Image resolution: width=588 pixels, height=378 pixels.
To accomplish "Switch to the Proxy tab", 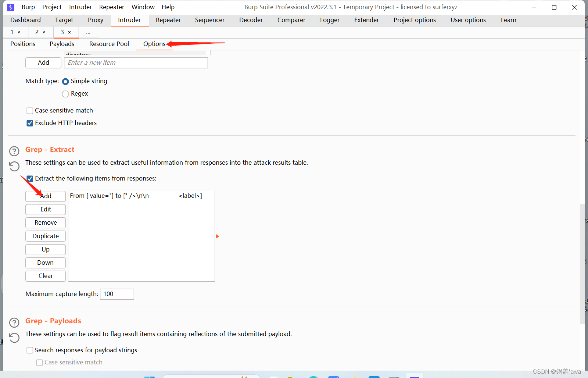I will (96, 20).
